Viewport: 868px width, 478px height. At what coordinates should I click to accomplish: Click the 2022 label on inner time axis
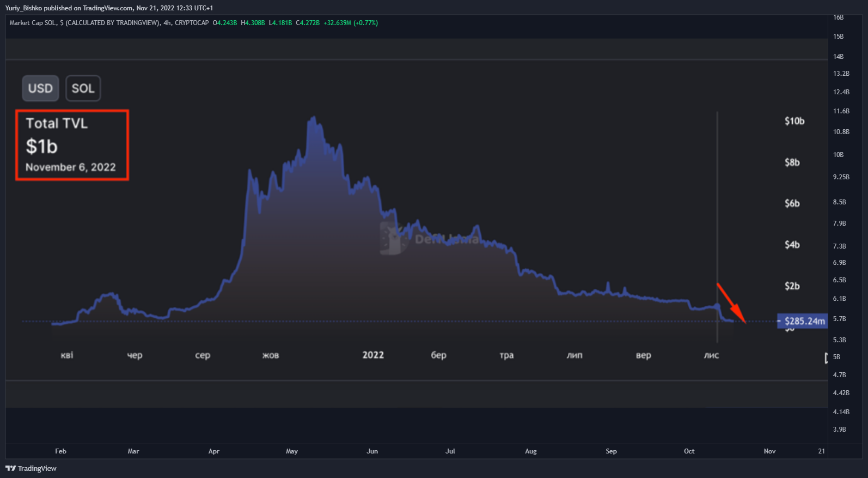tap(373, 355)
